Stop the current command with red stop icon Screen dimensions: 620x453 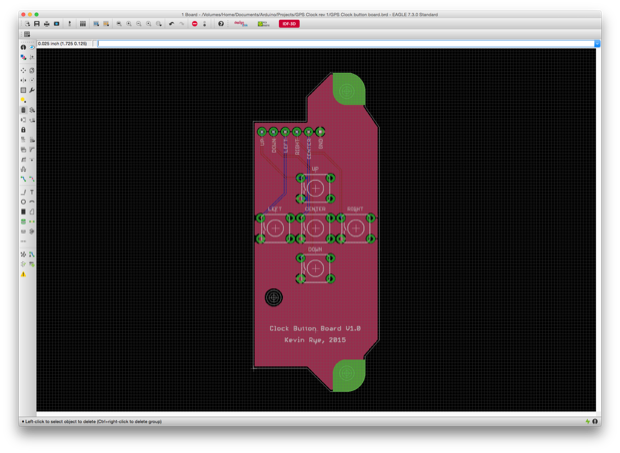195,24
